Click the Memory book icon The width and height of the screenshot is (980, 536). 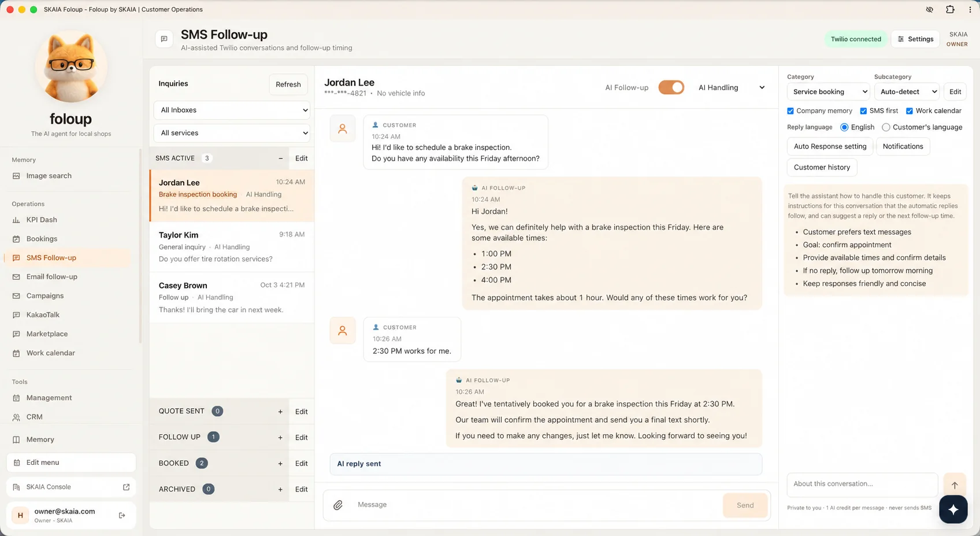point(16,439)
